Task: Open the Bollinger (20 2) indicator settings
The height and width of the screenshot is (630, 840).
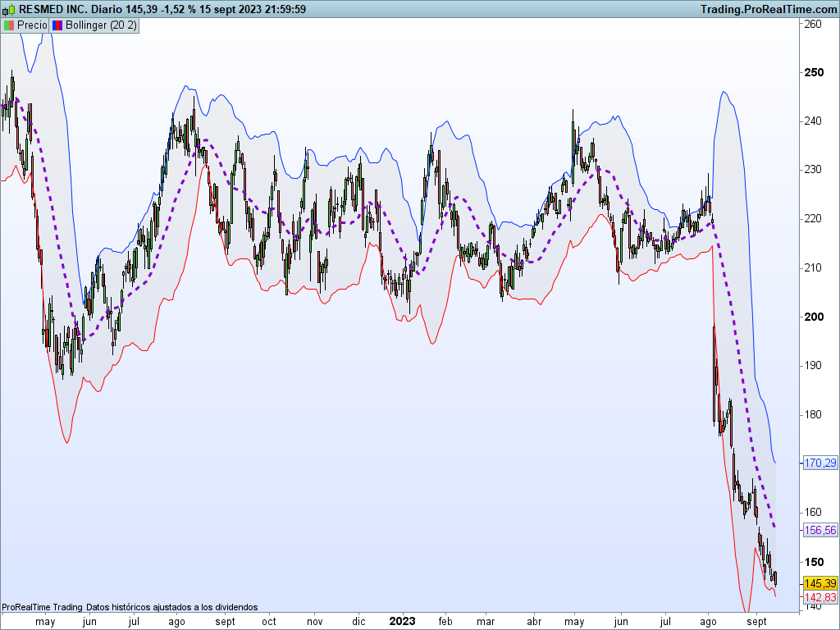Action: point(94,25)
